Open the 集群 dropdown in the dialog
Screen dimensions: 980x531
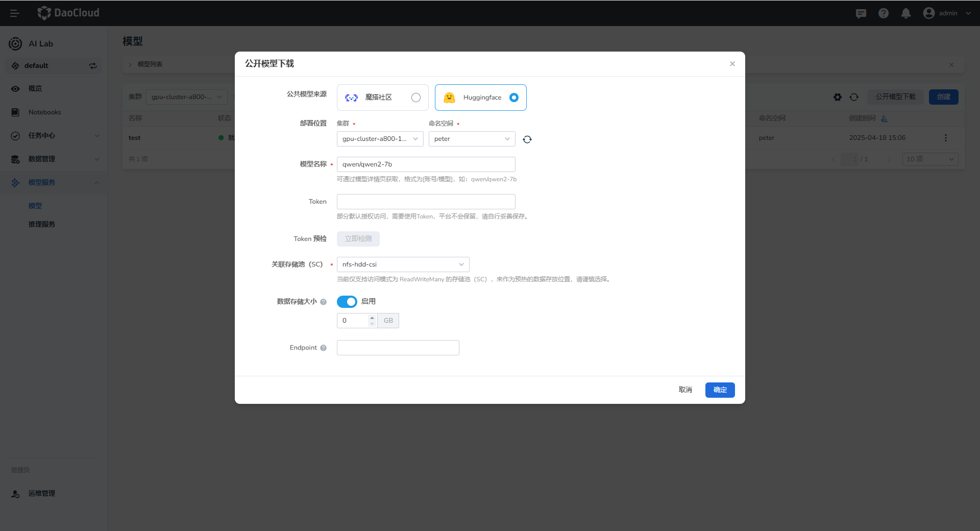coord(380,139)
